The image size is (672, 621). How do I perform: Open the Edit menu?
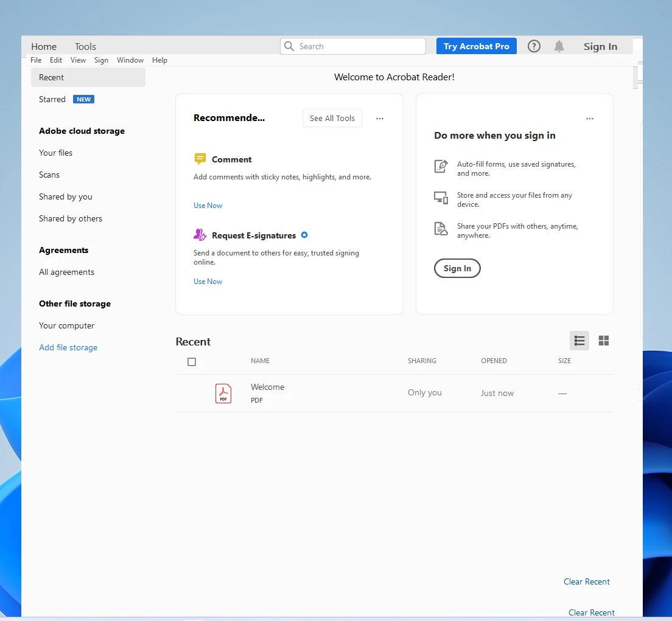[x=56, y=60]
